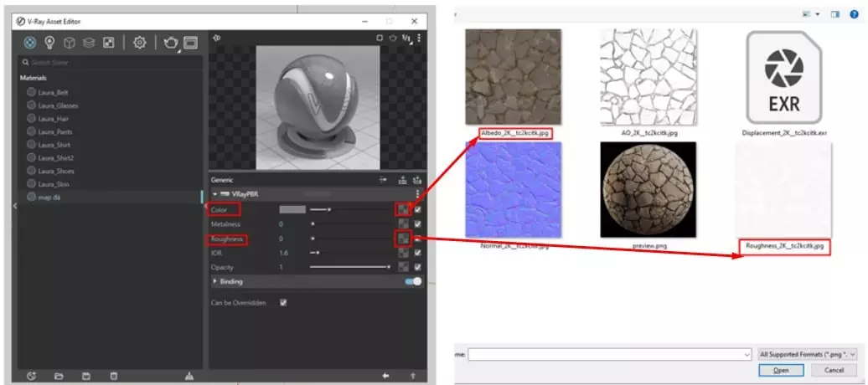Uncheck the Color texture enable checkbox
The image size is (868, 385).
417,209
